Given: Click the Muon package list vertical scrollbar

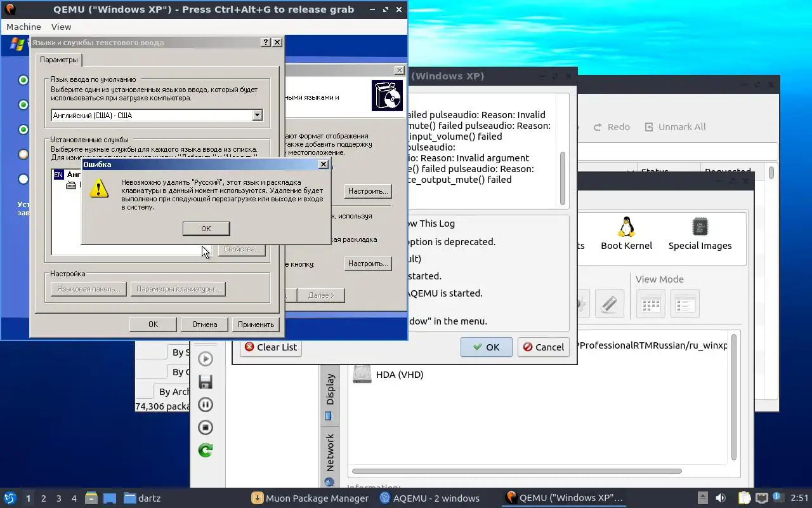Looking at the screenshot, I should pyautogui.click(x=771, y=173).
